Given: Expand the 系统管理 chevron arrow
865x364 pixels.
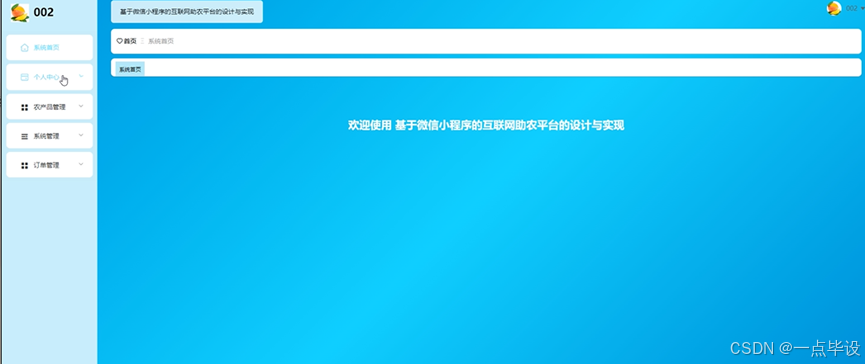Looking at the screenshot, I should click(81, 135).
